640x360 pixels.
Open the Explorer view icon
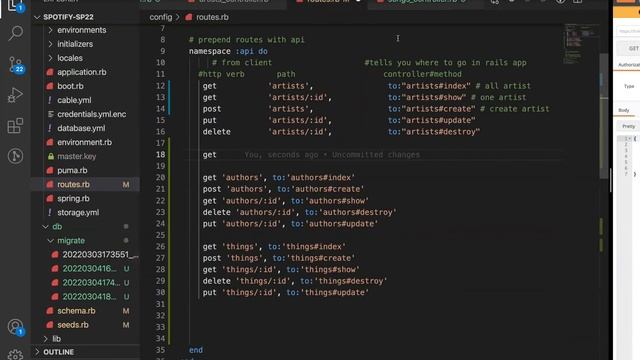(x=15, y=6)
